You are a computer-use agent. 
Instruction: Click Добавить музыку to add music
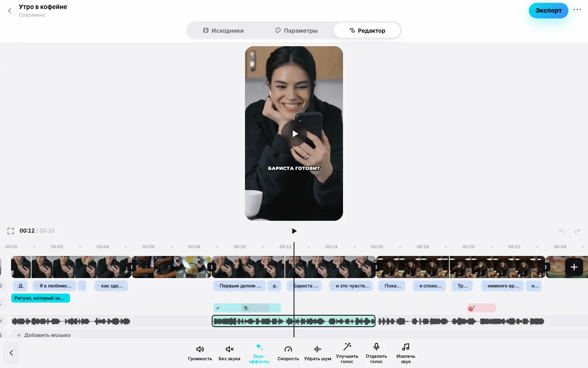point(43,335)
